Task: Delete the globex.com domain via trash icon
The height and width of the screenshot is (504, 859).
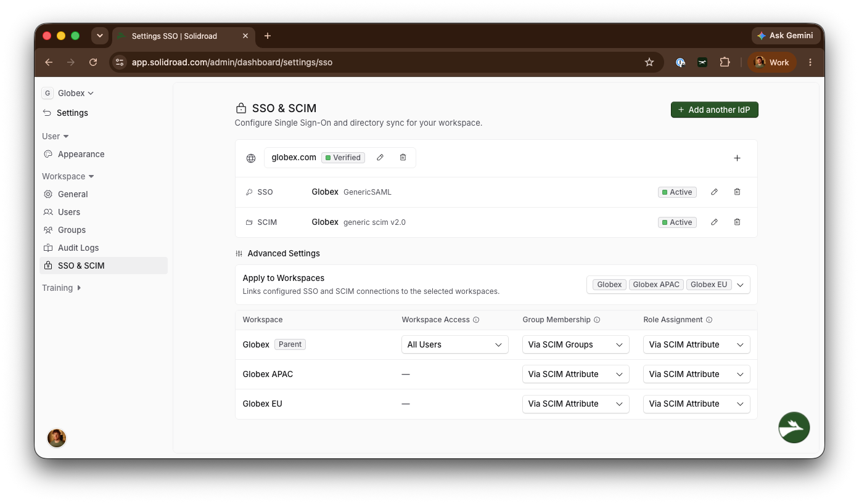Action: (403, 158)
